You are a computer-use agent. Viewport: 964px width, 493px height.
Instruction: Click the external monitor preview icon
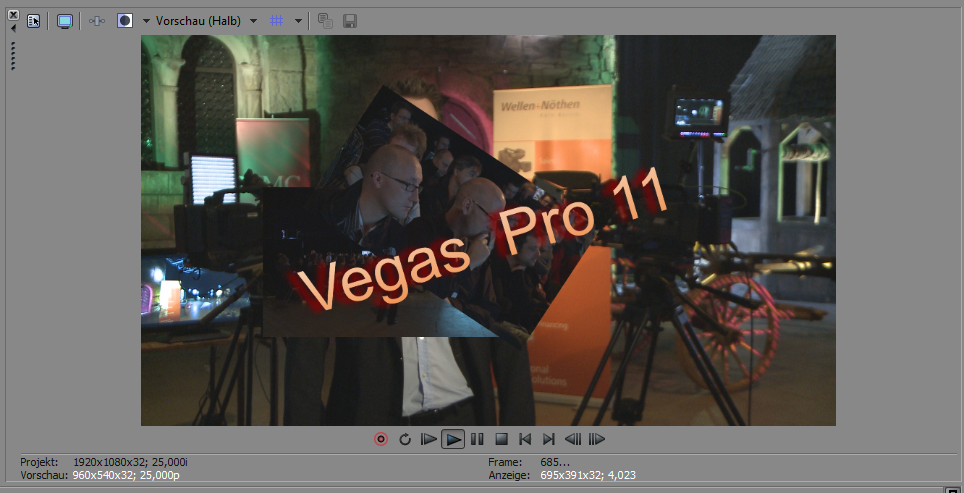[65, 20]
